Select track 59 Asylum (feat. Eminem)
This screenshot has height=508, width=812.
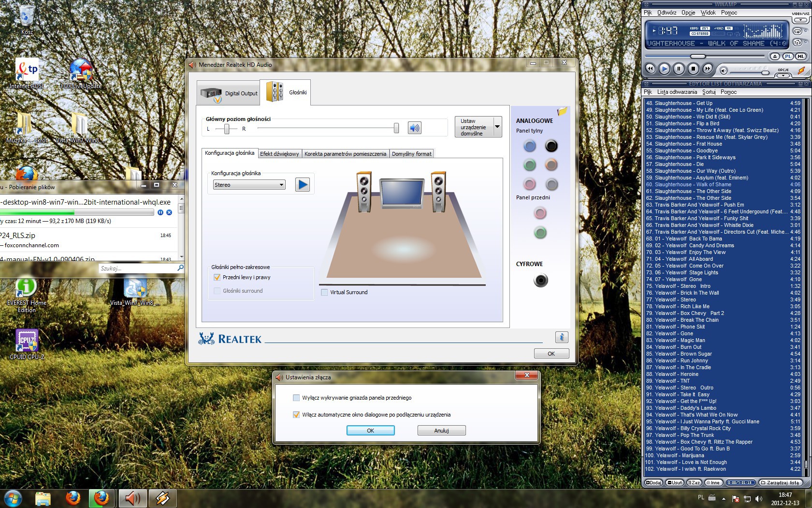tap(723, 178)
